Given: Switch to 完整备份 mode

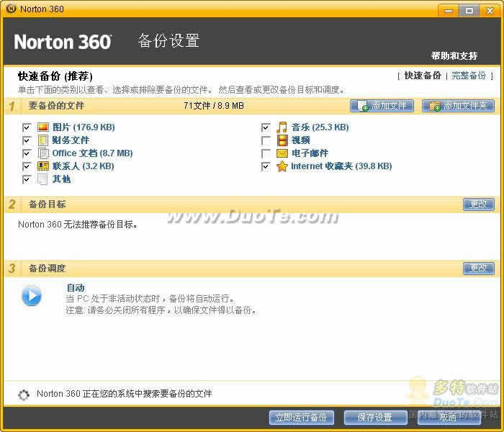Looking at the screenshot, I should [x=469, y=76].
